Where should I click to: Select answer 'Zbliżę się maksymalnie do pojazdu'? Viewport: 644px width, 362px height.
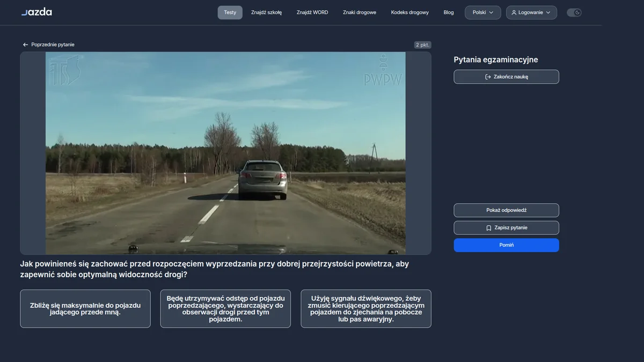click(85, 309)
